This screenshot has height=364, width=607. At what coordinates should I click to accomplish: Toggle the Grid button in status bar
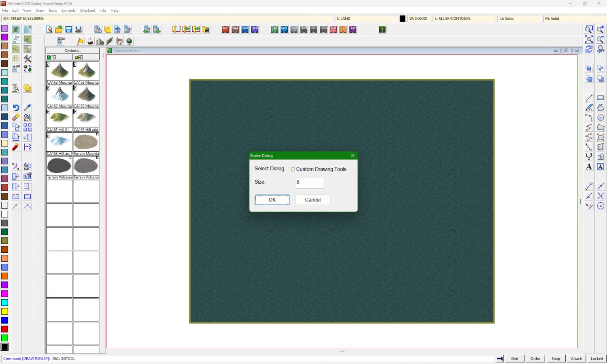pyautogui.click(x=515, y=358)
